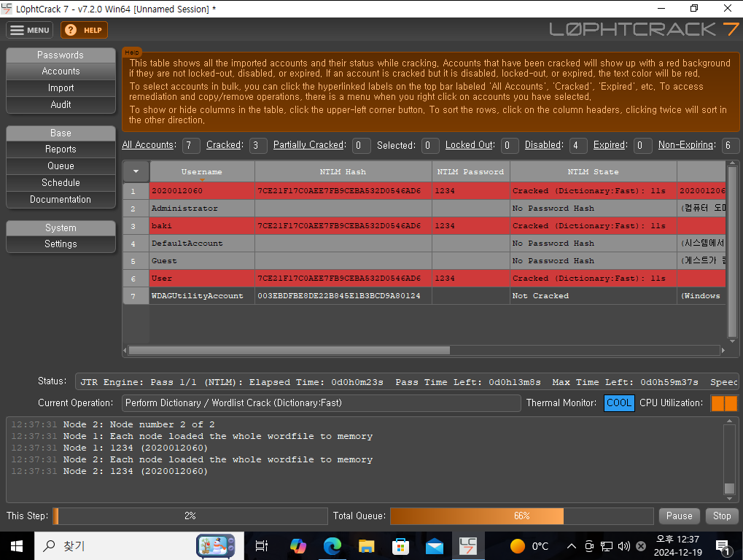Select the 'User' username cell

coord(202,278)
